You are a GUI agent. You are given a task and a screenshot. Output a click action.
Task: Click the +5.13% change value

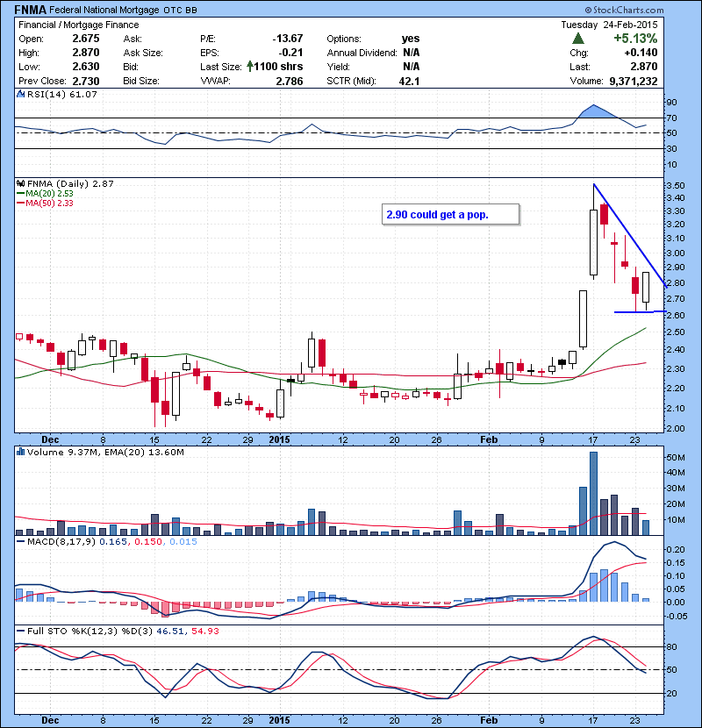tap(635, 38)
